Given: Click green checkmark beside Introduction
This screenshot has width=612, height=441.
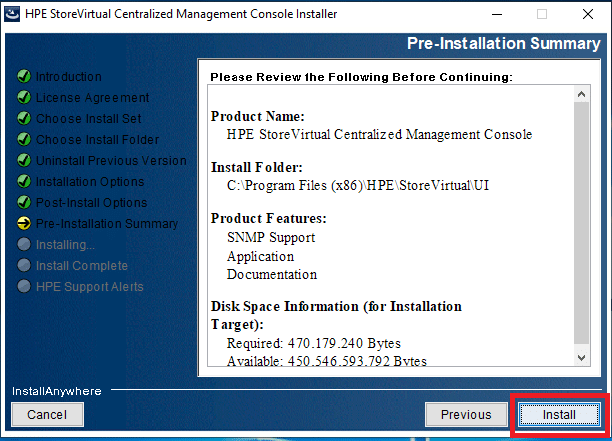Looking at the screenshot, I should (24, 76).
